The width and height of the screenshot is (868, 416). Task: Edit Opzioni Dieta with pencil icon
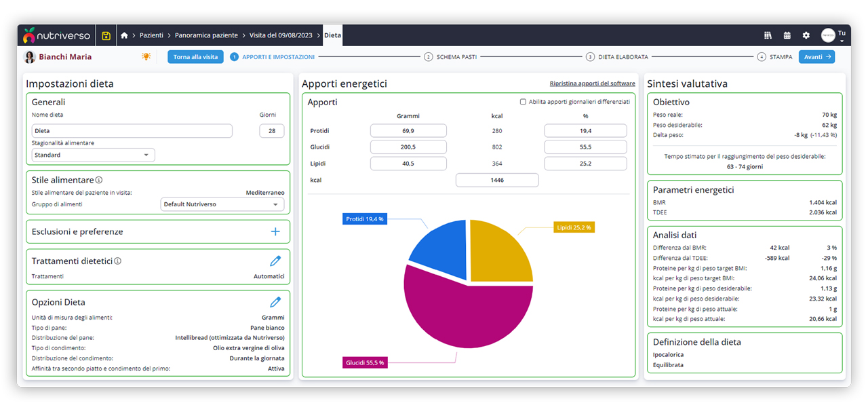pos(275,302)
